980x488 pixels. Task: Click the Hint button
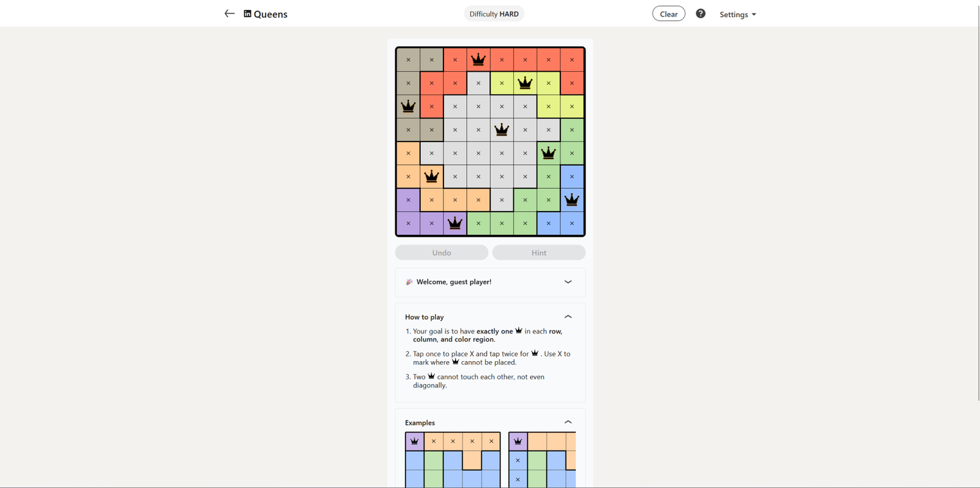pos(539,253)
